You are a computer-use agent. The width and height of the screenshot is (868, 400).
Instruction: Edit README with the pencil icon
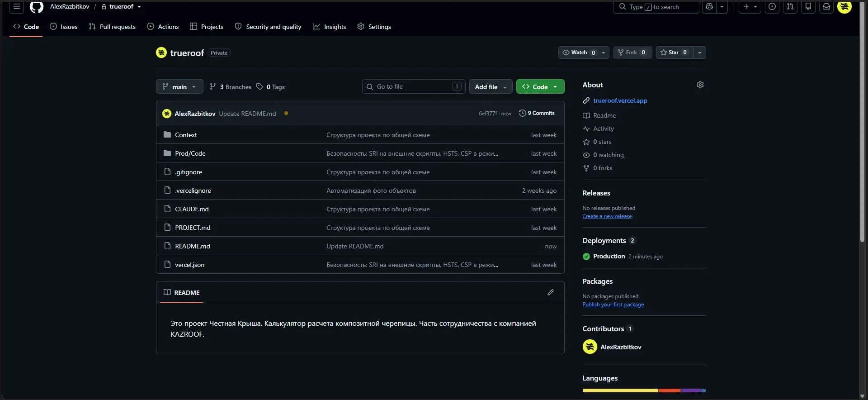[551, 292]
